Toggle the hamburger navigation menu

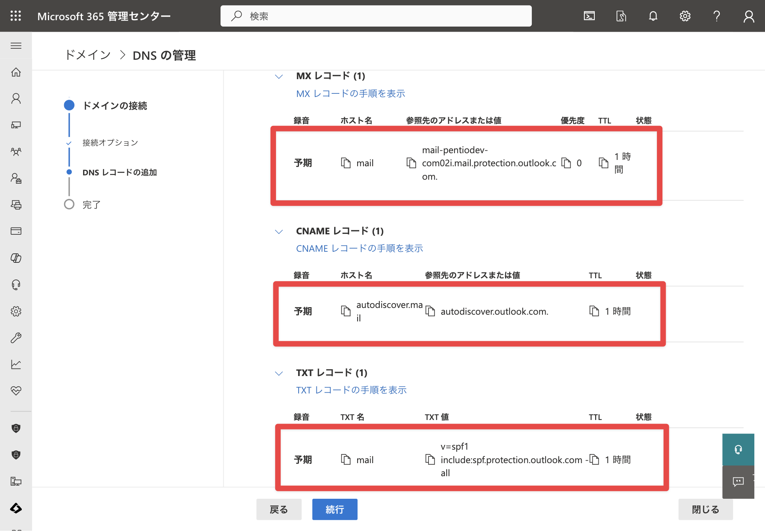(16, 46)
